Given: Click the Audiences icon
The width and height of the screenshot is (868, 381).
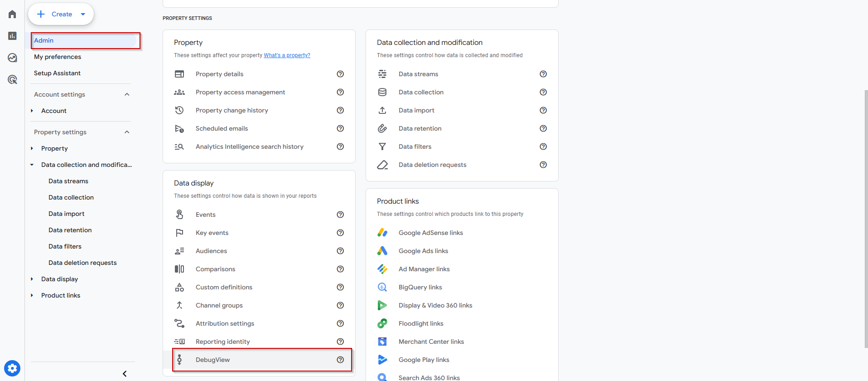Looking at the screenshot, I should [x=179, y=251].
